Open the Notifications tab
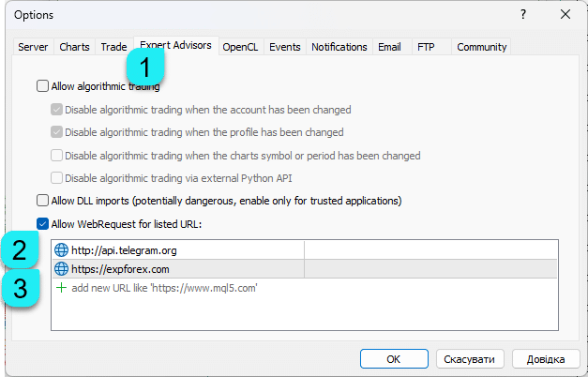588x377 pixels. pos(339,47)
